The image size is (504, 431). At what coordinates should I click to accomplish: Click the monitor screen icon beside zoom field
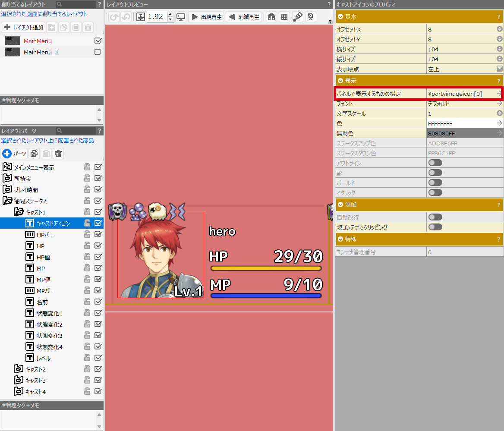pos(181,17)
